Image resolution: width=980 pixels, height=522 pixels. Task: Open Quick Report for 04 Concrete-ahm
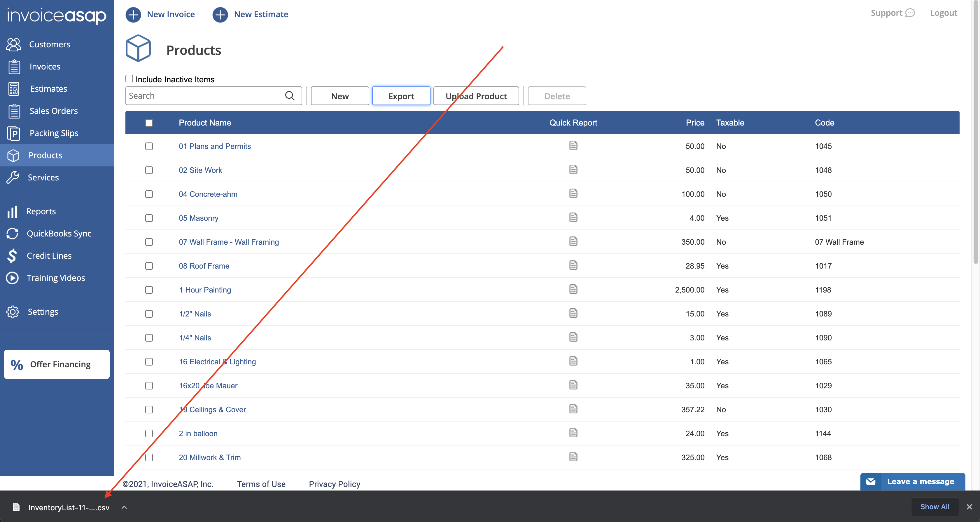(x=573, y=194)
